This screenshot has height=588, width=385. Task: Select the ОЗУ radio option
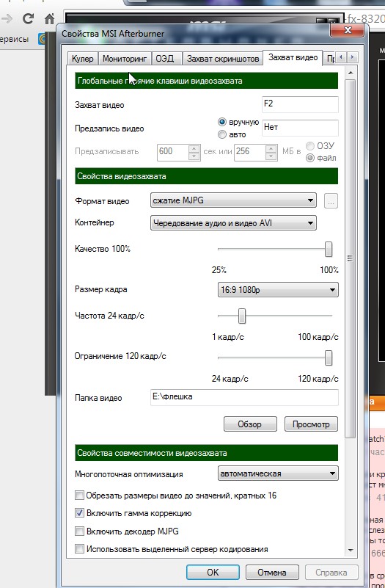310,146
